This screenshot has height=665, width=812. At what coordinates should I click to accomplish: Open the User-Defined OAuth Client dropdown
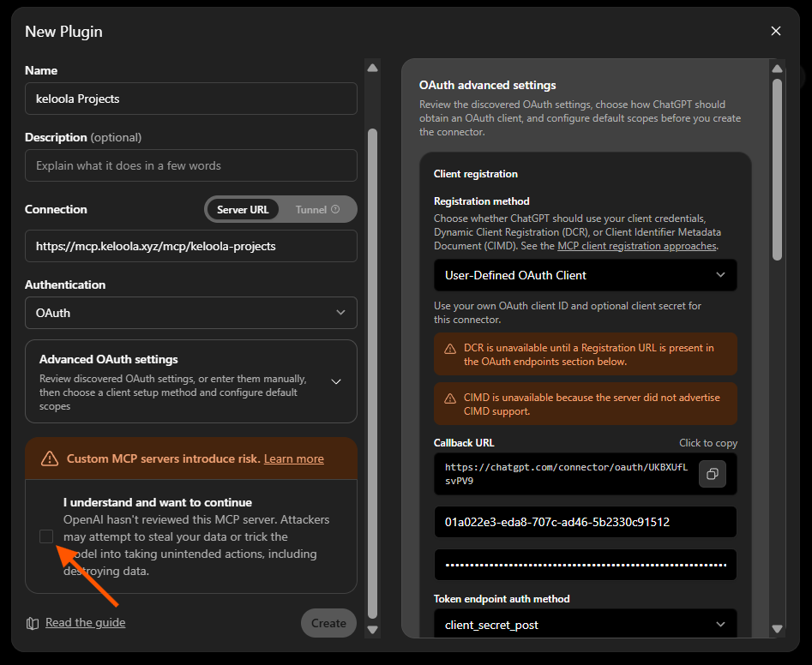(x=585, y=275)
